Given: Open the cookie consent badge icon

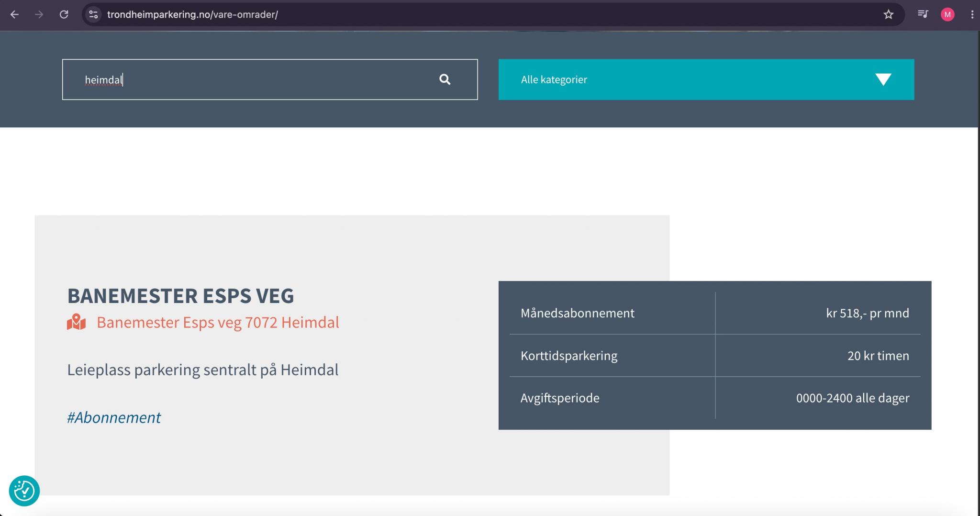Looking at the screenshot, I should click(24, 491).
